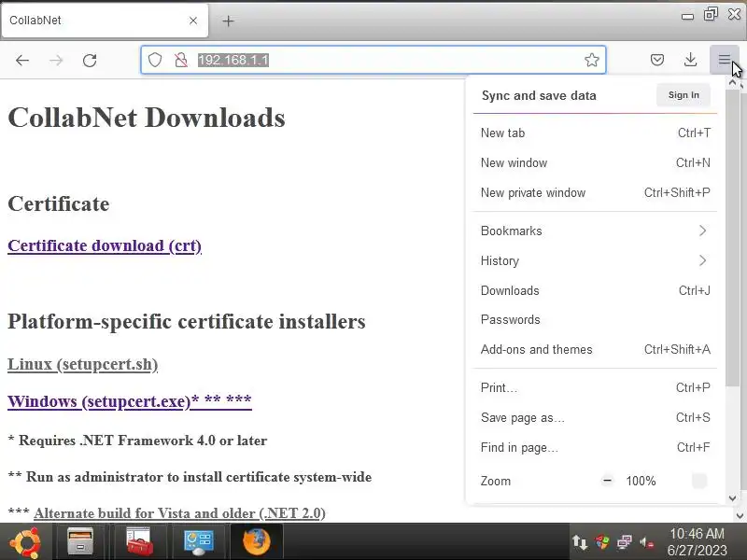Reset zoom by clicking 100%
Viewport: 747px width, 560px height.
(641, 481)
